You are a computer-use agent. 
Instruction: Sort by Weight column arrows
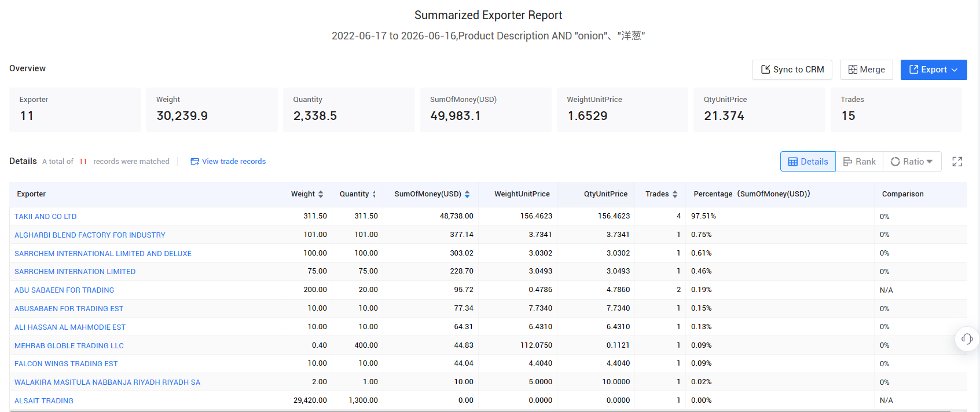pyautogui.click(x=321, y=195)
